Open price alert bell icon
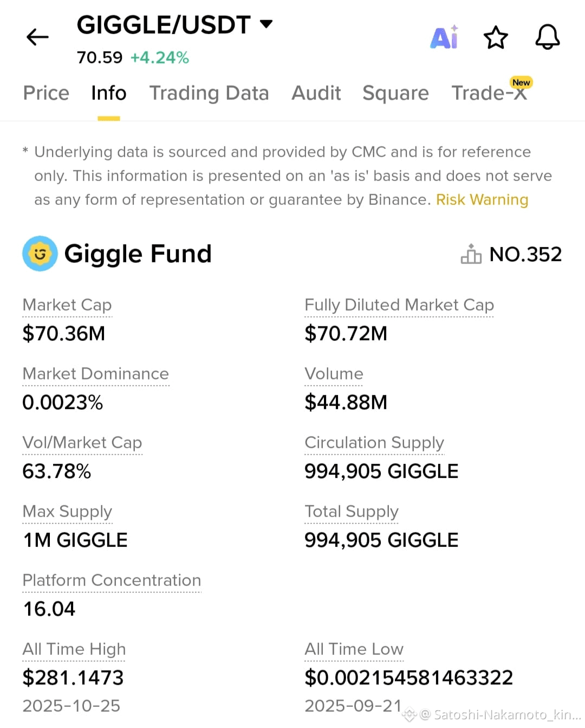Image resolution: width=585 pixels, height=728 pixels. (x=548, y=37)
